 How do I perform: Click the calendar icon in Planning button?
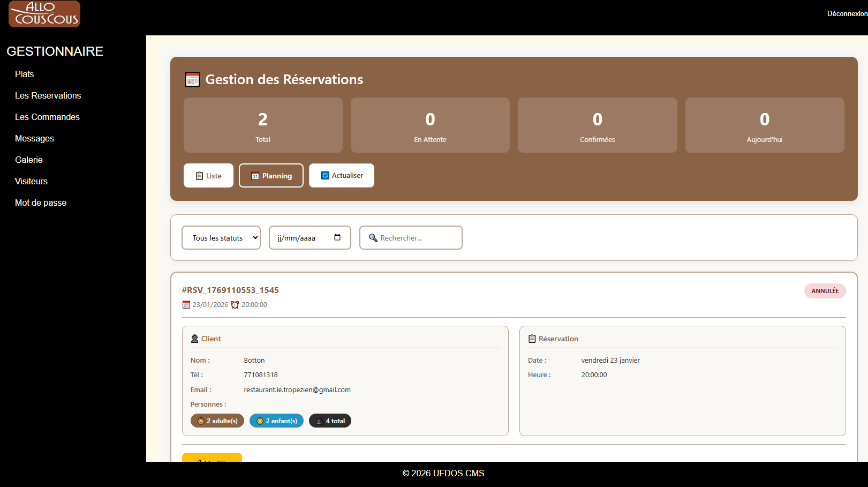[255, 176]
